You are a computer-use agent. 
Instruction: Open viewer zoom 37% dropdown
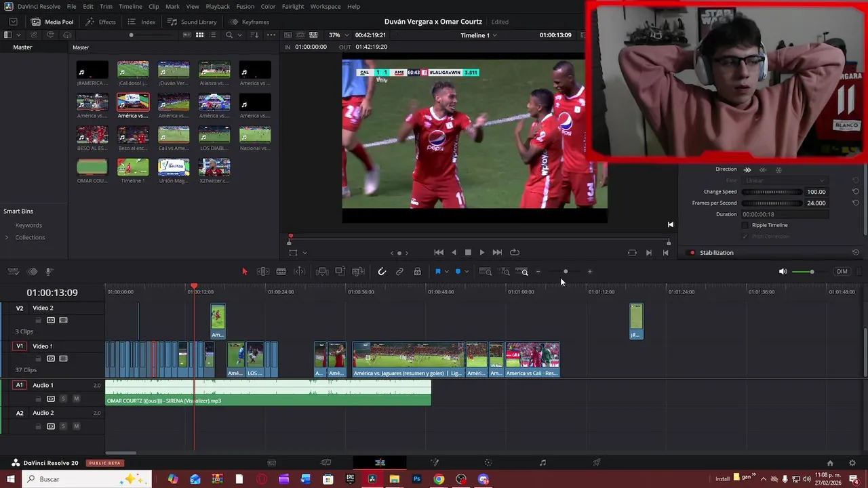338,35
